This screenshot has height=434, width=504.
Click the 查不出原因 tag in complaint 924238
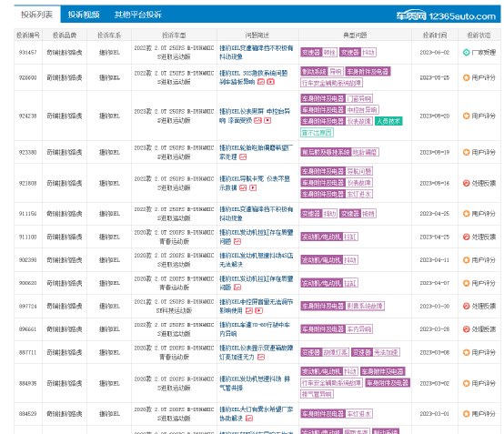point(317,133)
